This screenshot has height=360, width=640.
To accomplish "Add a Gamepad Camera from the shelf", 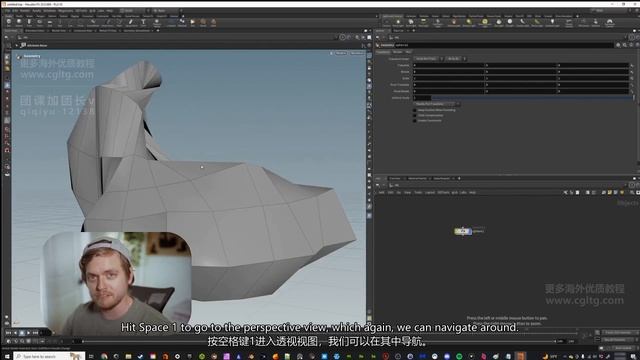I will (609, 22).
